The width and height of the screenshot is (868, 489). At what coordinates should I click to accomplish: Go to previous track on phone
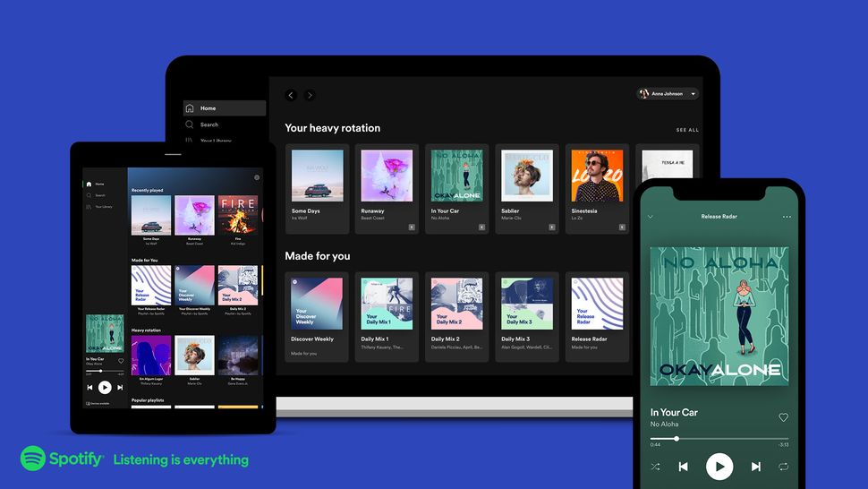coord(683,467)
